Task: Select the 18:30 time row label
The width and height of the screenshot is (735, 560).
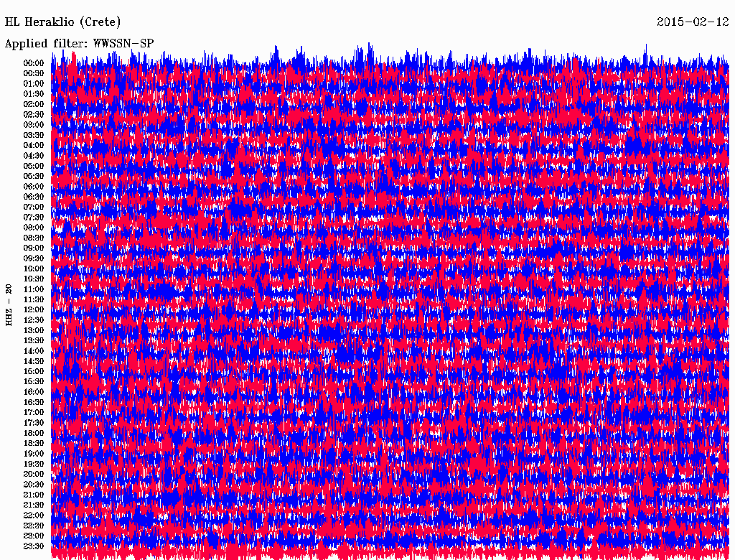Action: point(34,444)
